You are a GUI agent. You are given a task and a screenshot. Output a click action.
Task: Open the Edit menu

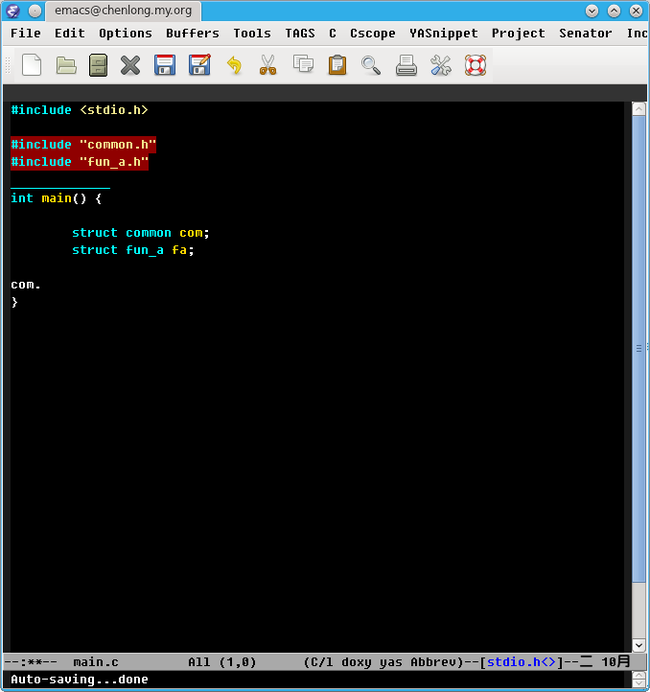click(69, 33)
